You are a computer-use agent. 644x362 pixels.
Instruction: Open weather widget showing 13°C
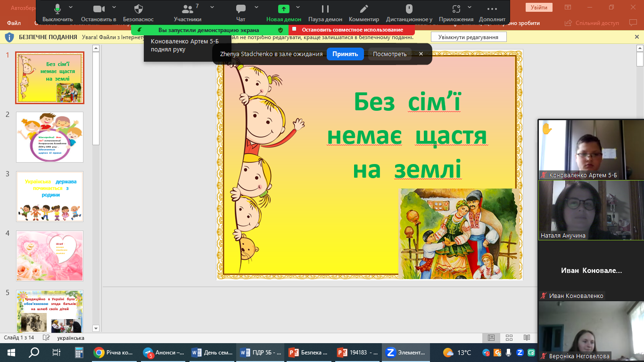pos(457,352)
